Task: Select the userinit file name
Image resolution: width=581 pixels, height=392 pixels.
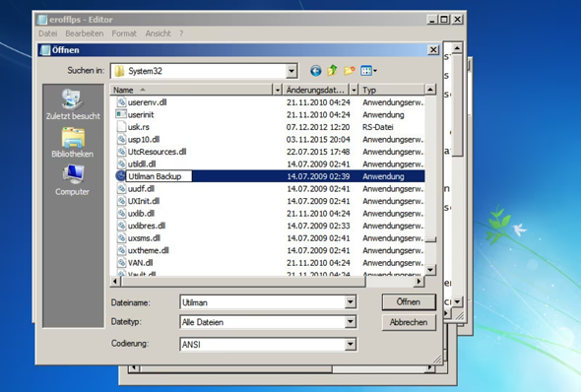Action: coord(141,114)
